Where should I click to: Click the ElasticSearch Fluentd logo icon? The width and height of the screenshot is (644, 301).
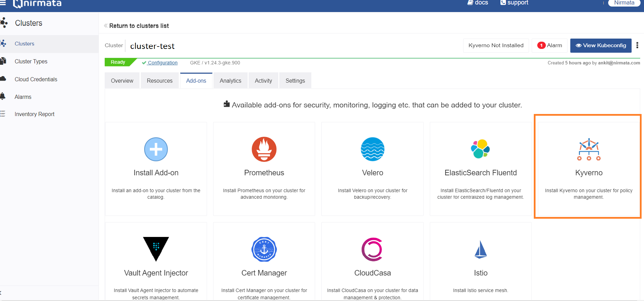point(480,149)
